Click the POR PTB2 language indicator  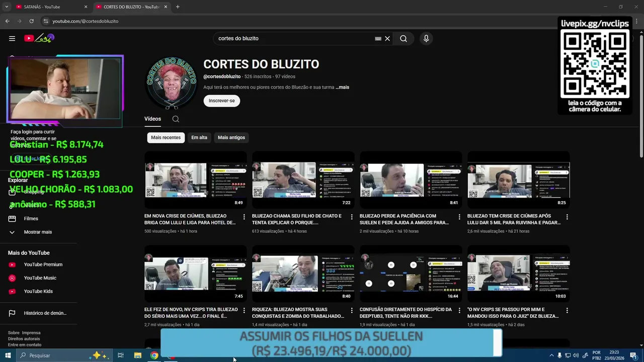pos(597,355)
